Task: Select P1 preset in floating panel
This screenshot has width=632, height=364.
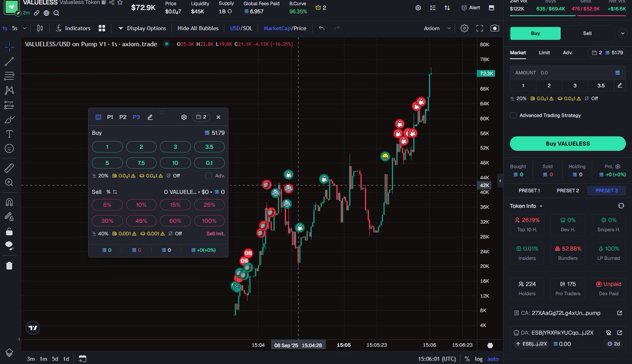Action: [x=110, y=117]
